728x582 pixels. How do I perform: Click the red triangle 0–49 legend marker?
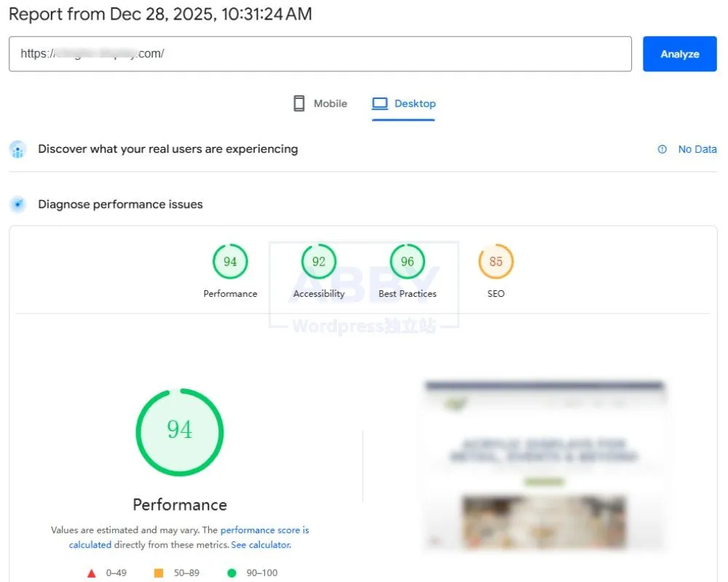tap(92, 573)
